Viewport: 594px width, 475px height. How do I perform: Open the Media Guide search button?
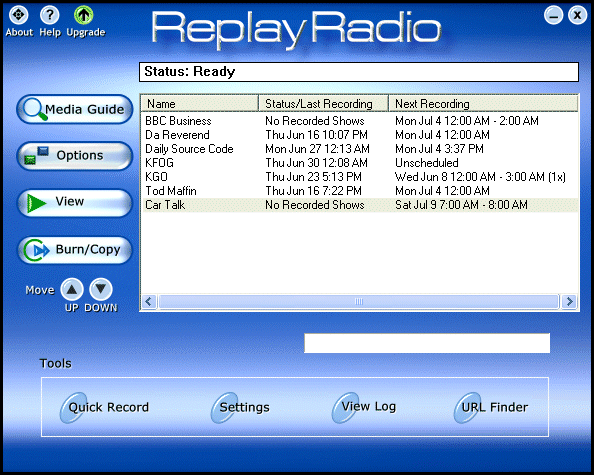75,109
